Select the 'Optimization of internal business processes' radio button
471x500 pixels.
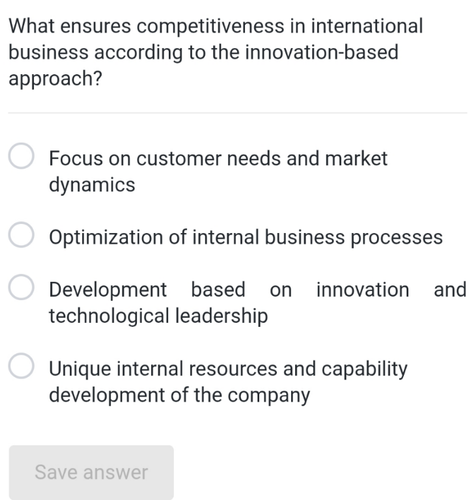[21, 235]
